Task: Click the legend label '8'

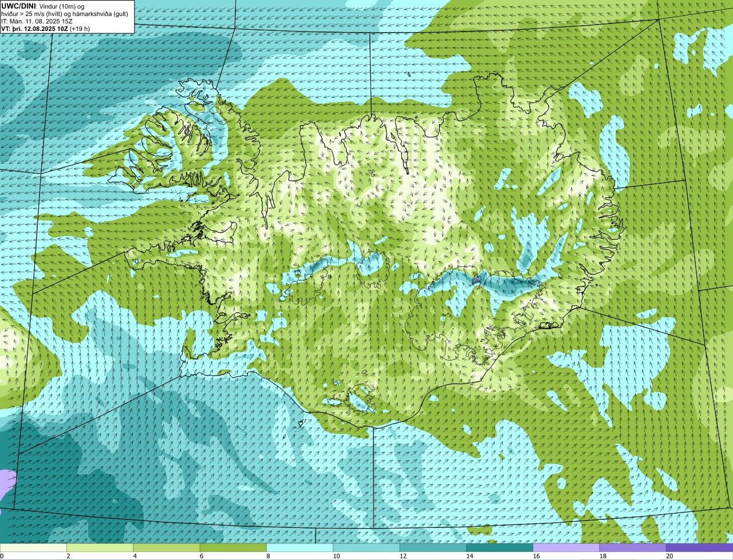Action: 268,556
